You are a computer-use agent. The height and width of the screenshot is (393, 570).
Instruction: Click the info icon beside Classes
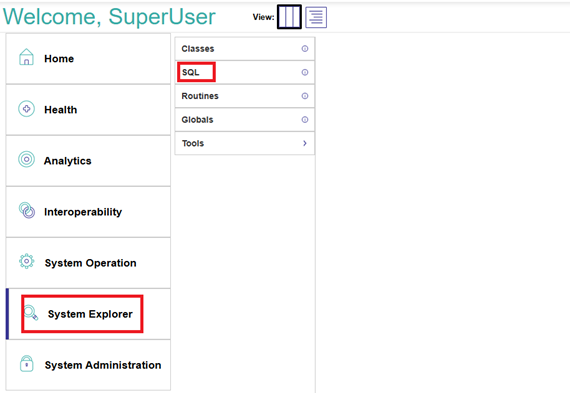[305, 48]
